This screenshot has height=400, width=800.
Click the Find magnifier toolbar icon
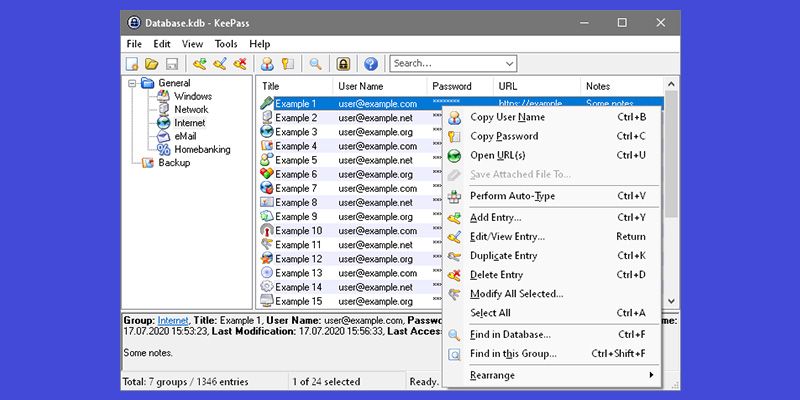[x=315, y=64]
